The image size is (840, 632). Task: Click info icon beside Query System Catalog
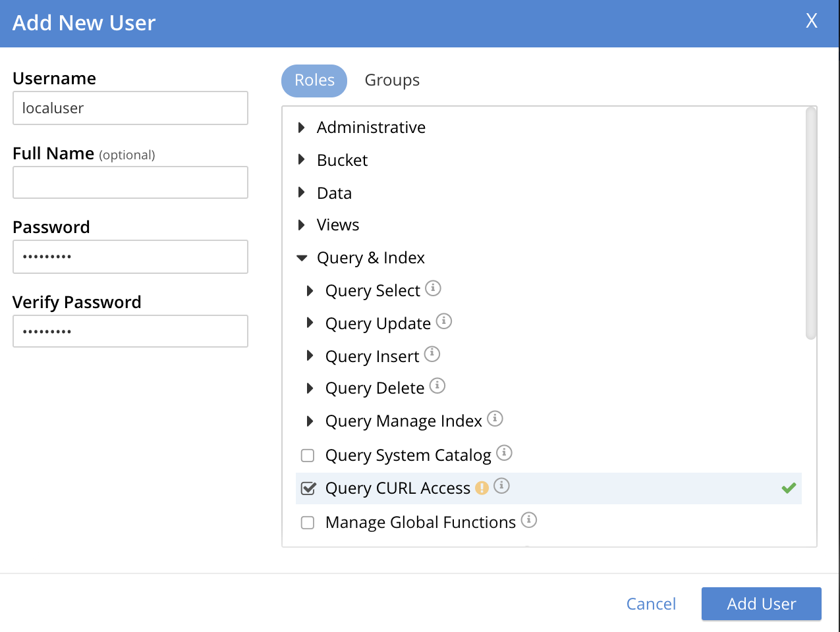tap(504, 453)
